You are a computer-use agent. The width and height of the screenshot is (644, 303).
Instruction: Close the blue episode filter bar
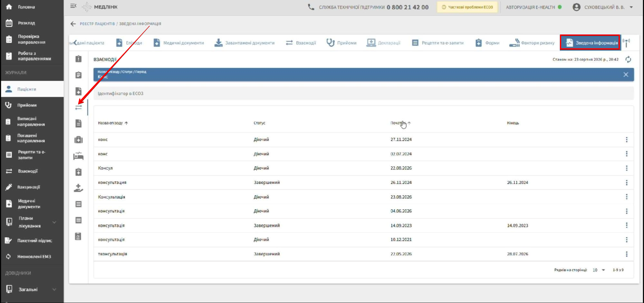pos(626,74)
